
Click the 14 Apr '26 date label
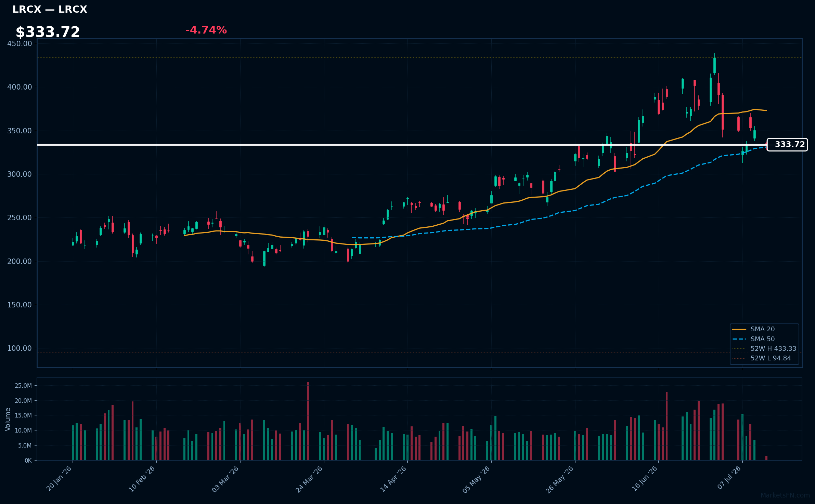click(393, 479)
